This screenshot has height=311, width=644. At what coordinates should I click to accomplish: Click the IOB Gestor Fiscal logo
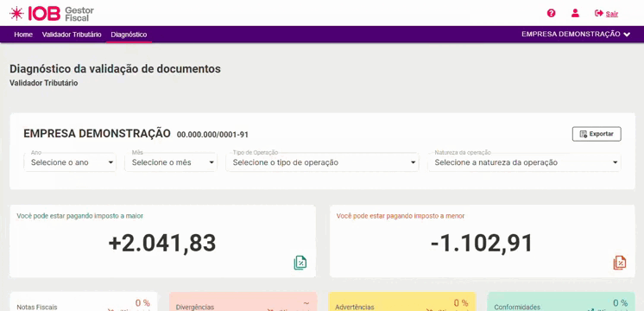(x=52, y=14)
